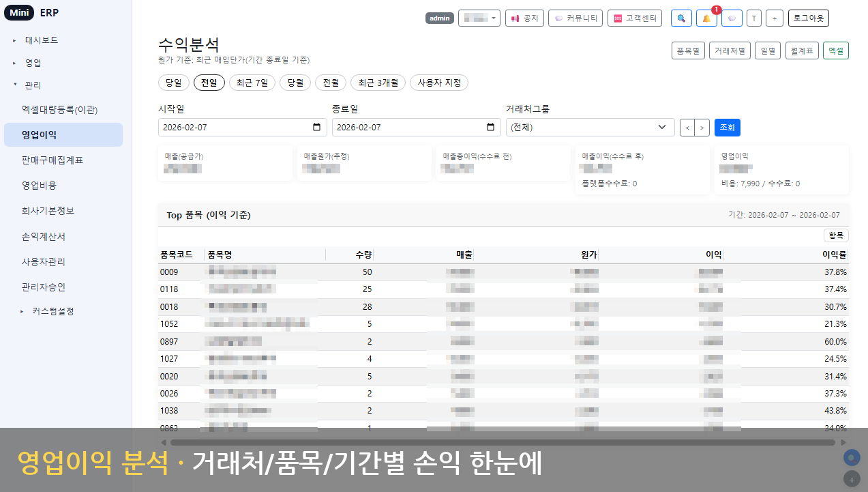
Task: Open 관리자승인 in the sidebar
Action: pyautogui.click(x=63, y=287)
